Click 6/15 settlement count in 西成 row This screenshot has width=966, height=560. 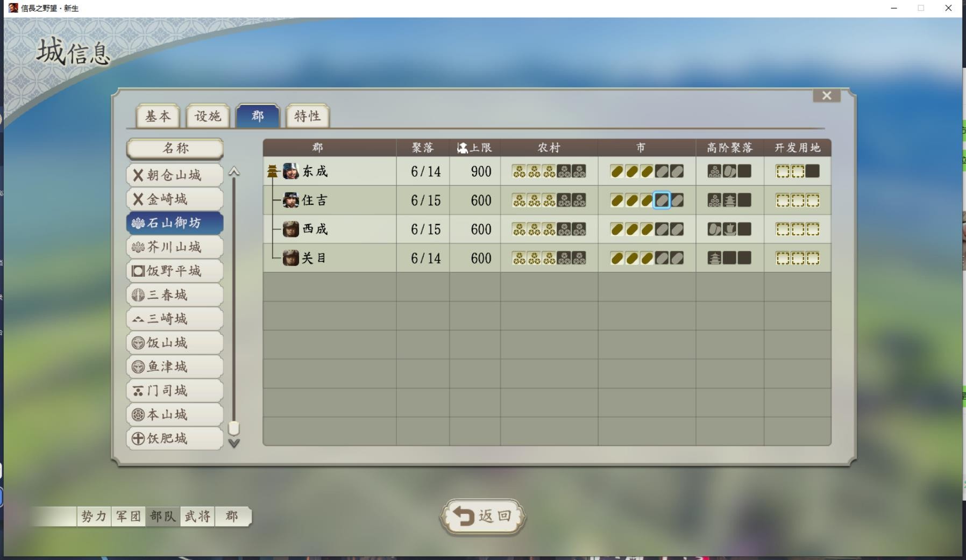click(425, 229)
